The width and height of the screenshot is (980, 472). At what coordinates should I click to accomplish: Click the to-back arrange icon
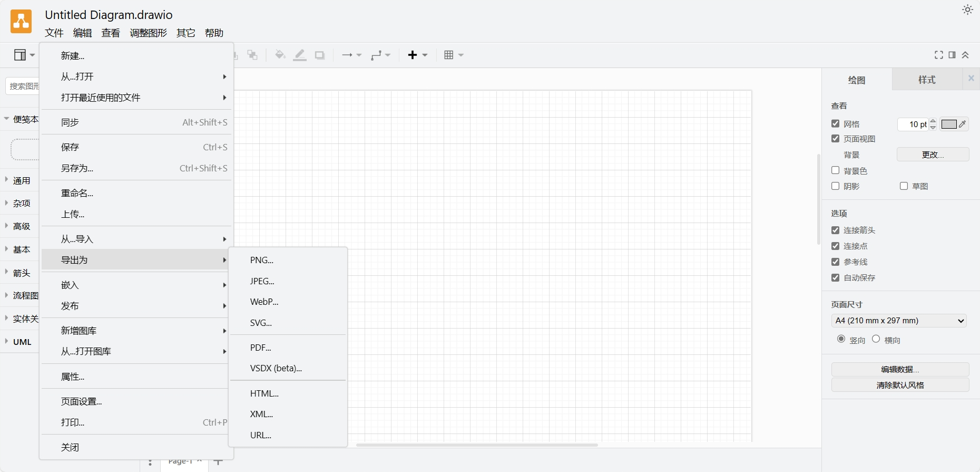pos(253,55)
